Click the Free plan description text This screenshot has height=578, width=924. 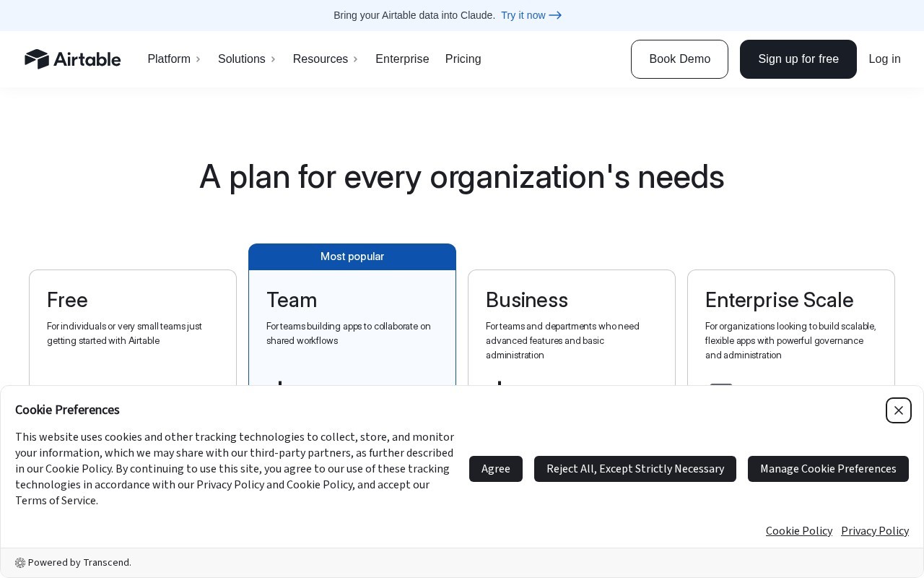point(125,334)
